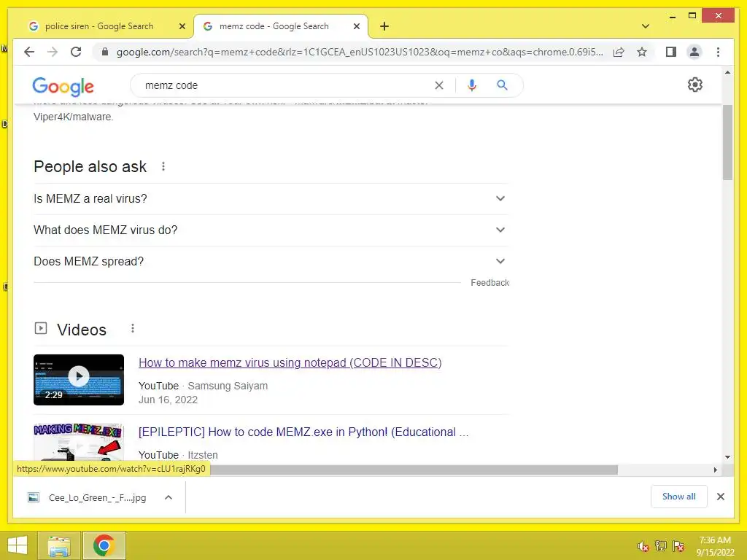Click the taskbar clock showing 7:36 AM
This screenshot has width=747, height=560.
click(x=715, y=546)
